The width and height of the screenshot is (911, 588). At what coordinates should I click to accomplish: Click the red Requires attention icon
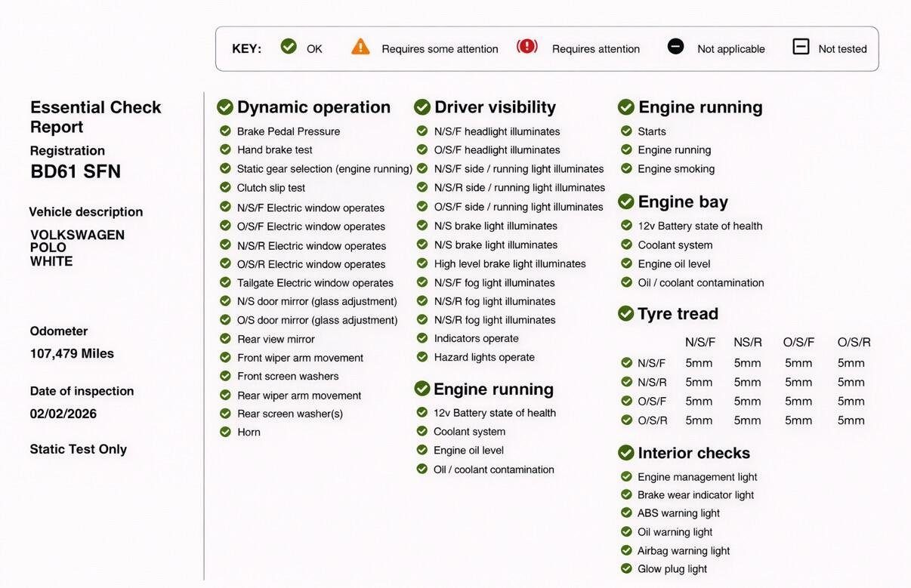(x=527, y=47)
